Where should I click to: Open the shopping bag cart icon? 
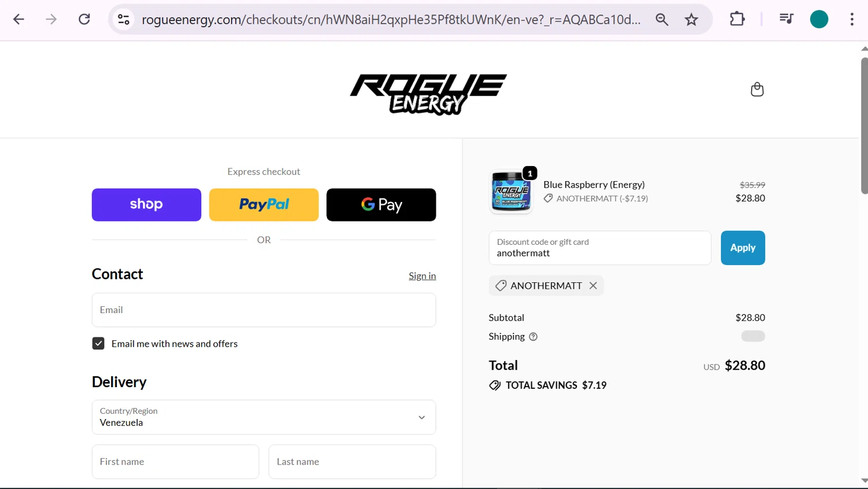pyautogui.click(x=757, y=89)
